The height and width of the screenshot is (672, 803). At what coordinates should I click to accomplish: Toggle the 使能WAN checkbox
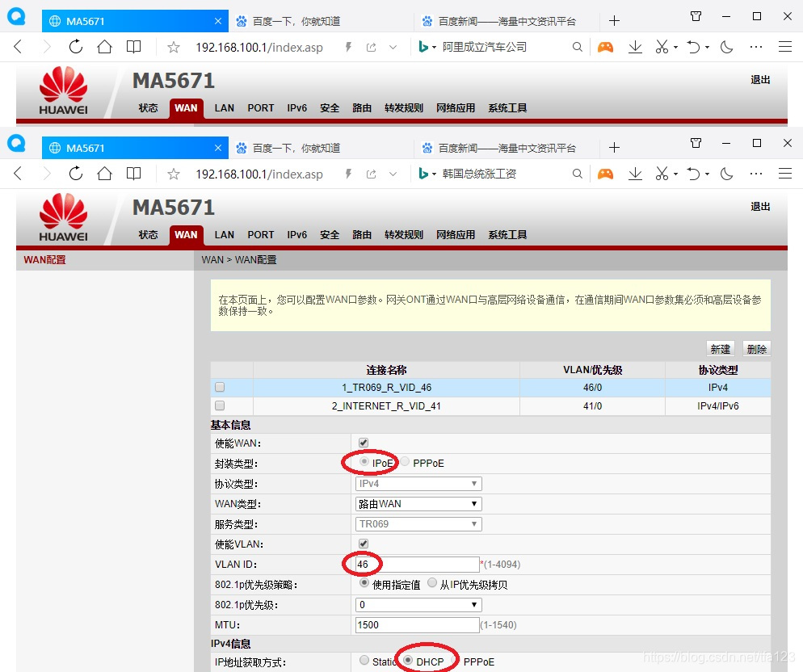(x=364, y=443)
